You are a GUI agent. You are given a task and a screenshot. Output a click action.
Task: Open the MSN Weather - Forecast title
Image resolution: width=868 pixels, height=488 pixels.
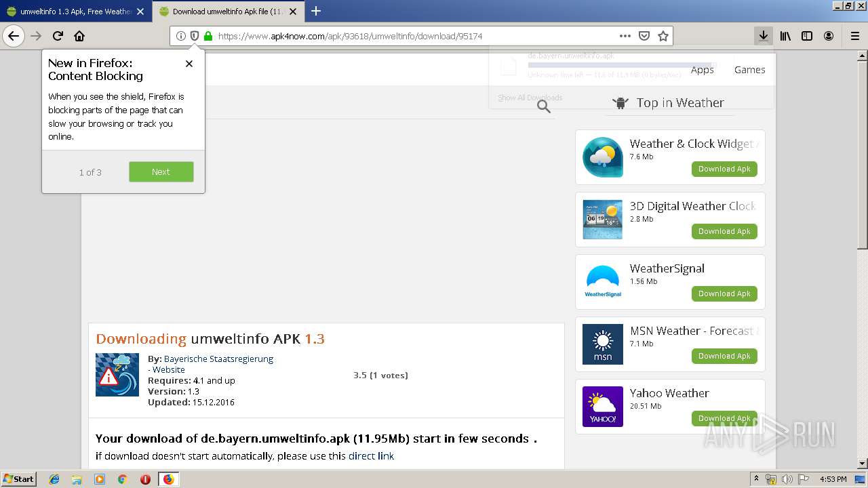point(693,331)
